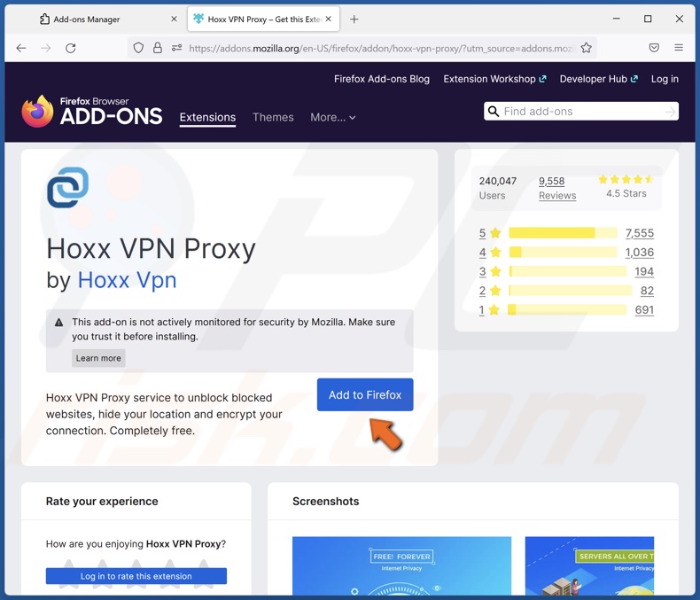Filter reviews by 5 star row

point(566,233)
